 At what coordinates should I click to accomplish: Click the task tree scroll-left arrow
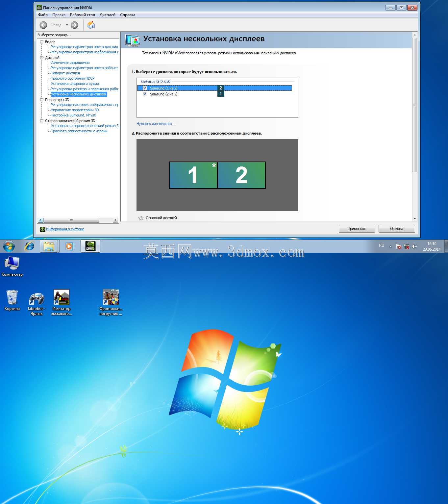point(40,220)
